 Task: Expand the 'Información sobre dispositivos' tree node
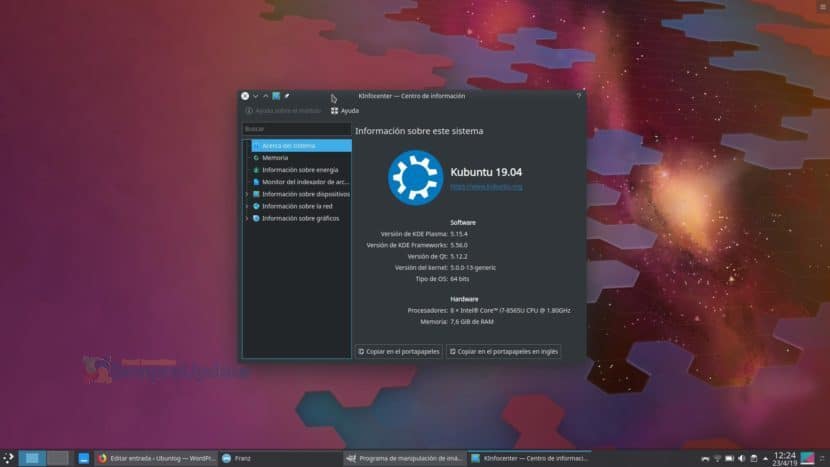(247, 194)
